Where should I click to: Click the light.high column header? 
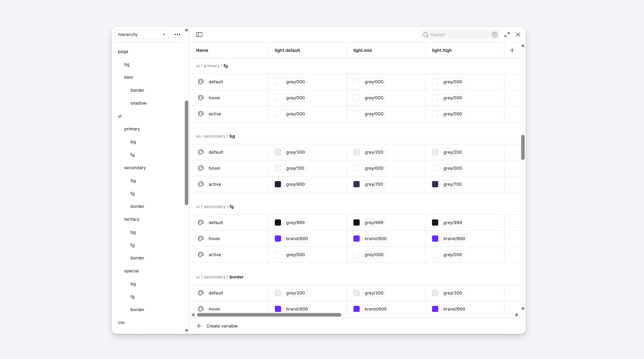442,50
